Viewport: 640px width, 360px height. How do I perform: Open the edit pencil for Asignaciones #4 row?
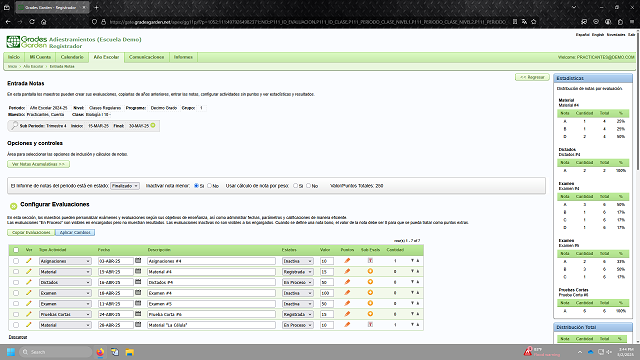tap(29, 261)
